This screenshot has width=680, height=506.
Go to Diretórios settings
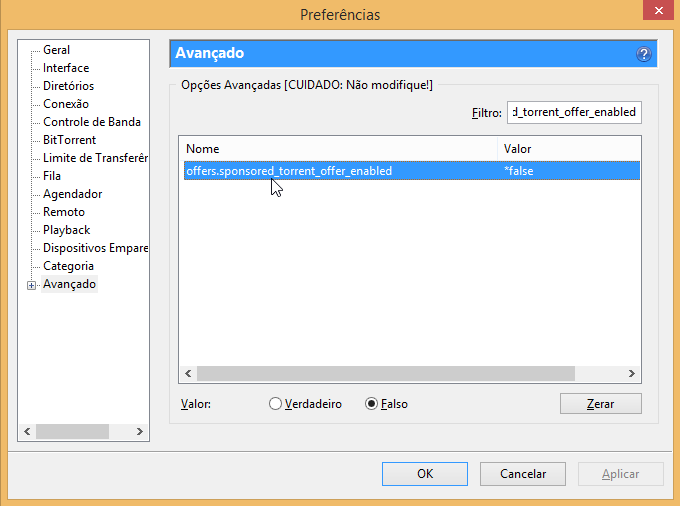click(x=69, y=86)
